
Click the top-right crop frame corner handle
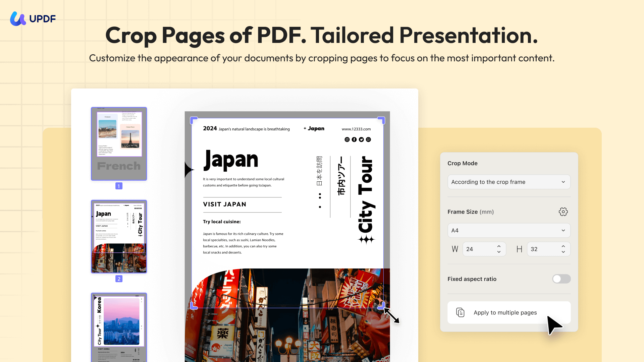pyautogui.click(x=381, y=120)
